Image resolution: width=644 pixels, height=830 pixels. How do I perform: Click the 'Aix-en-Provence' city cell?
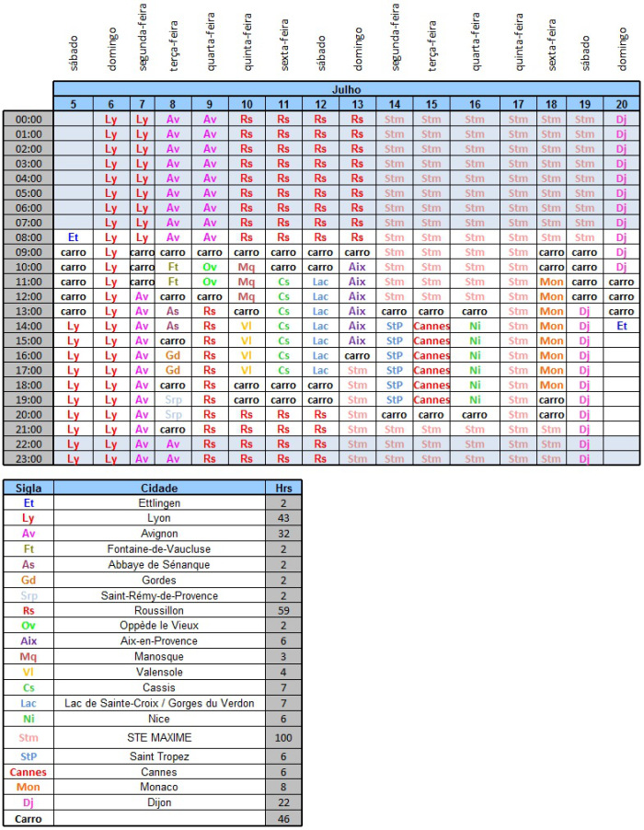pyautogui.click(x=159, y=640)
